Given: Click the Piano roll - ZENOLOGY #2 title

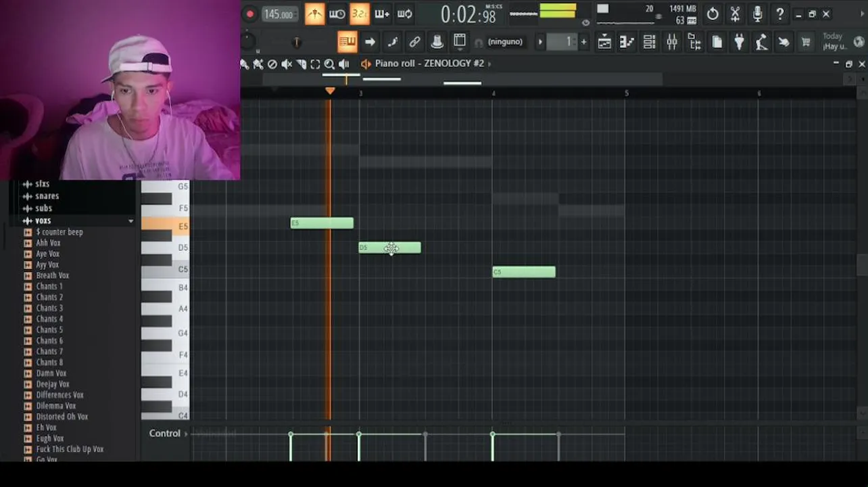Looking at the screenshot, I should click(x=429, y=64).
